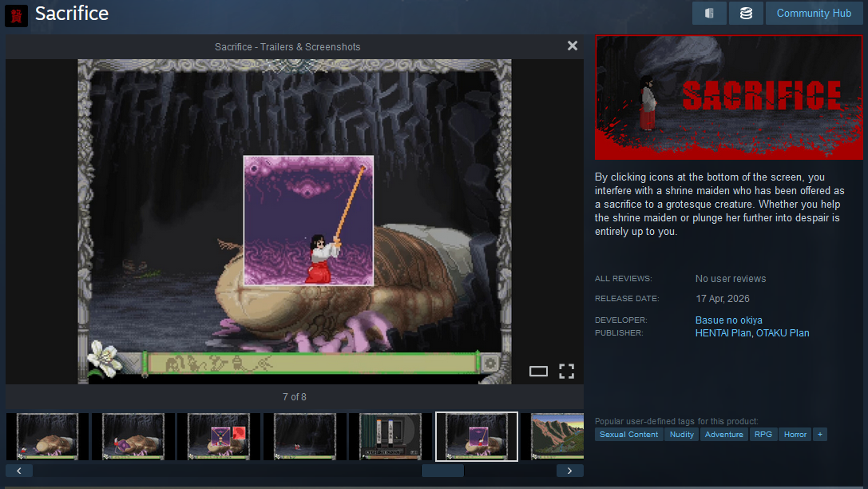Viewport: 868px width, 489px height.
Task: Open the SteamDB database stack icon
Action: pyautogui.click(x=746, y=14)
